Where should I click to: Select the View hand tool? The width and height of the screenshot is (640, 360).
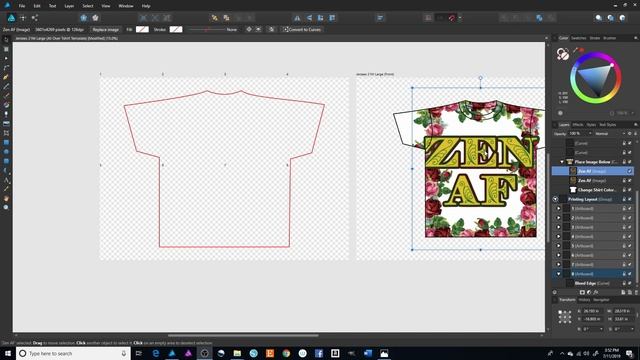click(6, 198)
